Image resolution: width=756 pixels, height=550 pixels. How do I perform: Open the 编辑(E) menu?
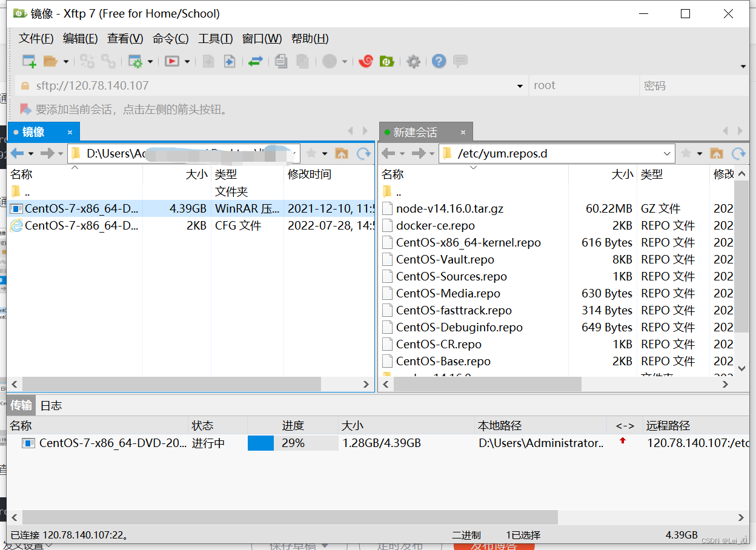coord(80,38)
